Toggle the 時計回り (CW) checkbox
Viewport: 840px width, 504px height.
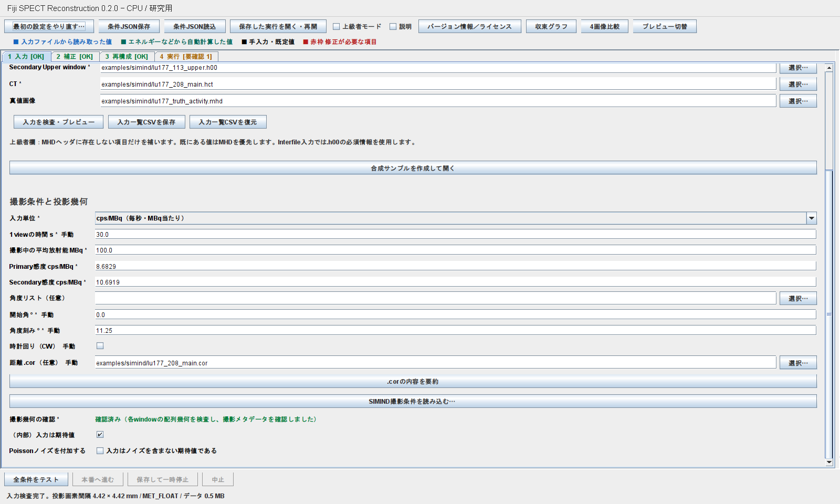100,346
